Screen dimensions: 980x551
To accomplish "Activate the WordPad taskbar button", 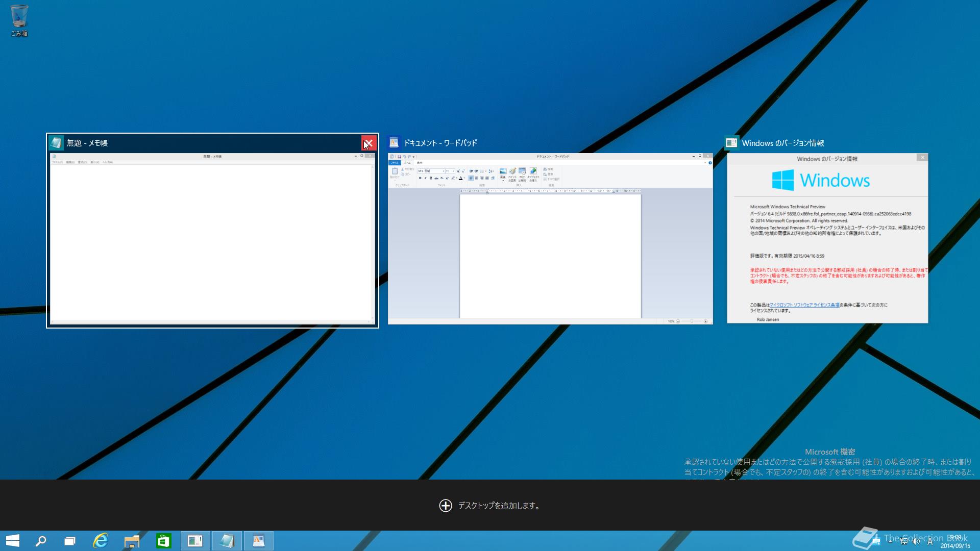I will pyautogui.click(x=259, y=541).
